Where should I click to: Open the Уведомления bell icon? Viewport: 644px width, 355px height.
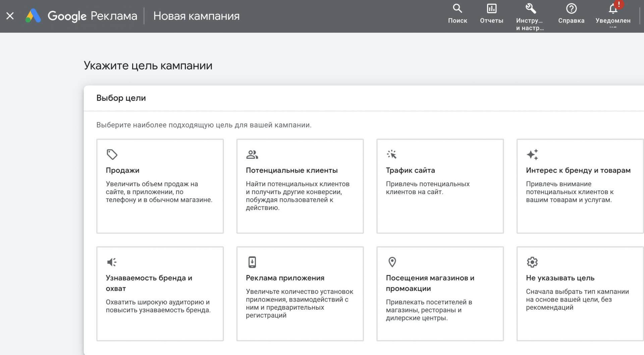coord(613,9)
